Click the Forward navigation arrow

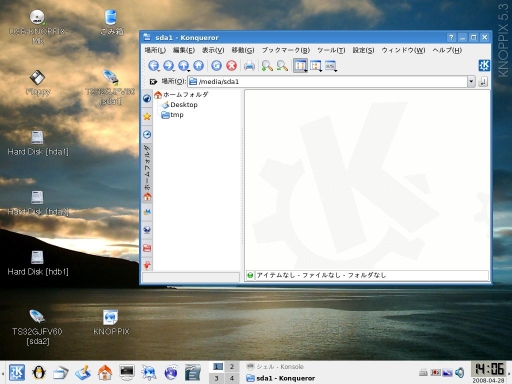[x=168, y=66]
